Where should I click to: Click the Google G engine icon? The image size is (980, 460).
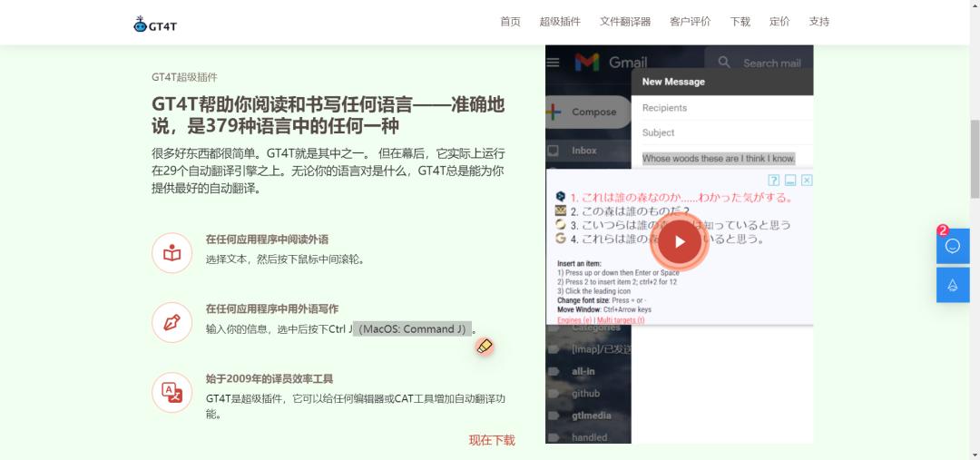click(561, 238)
